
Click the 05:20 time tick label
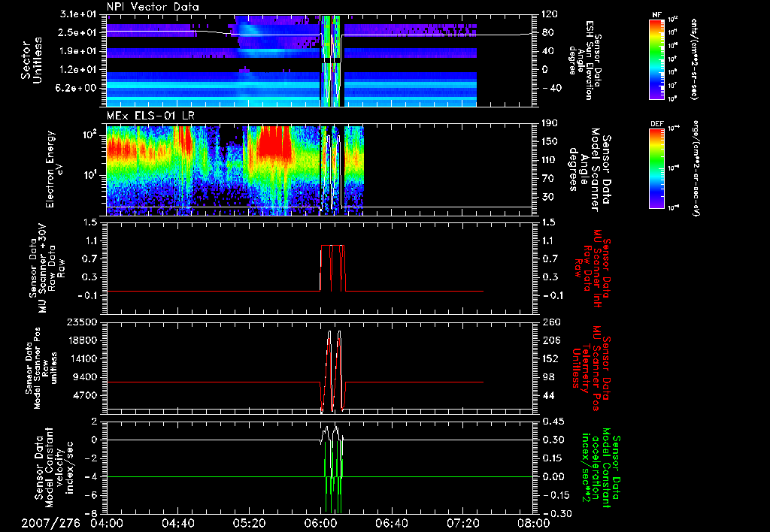(250, 523)
